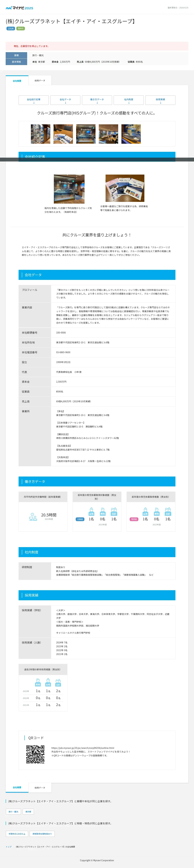
Task: Select the bottom 採用データ tab
Action: pyautogui.click(x=40, y=788)
